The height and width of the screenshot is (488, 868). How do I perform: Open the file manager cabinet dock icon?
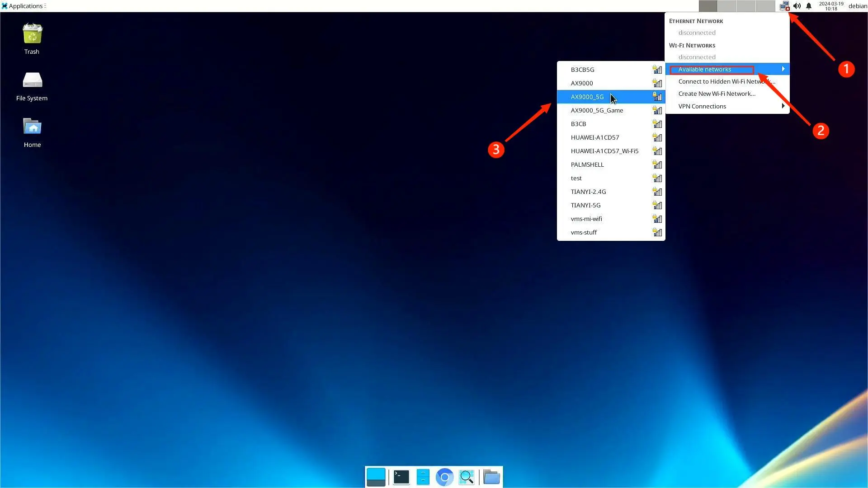coord(423,477)
